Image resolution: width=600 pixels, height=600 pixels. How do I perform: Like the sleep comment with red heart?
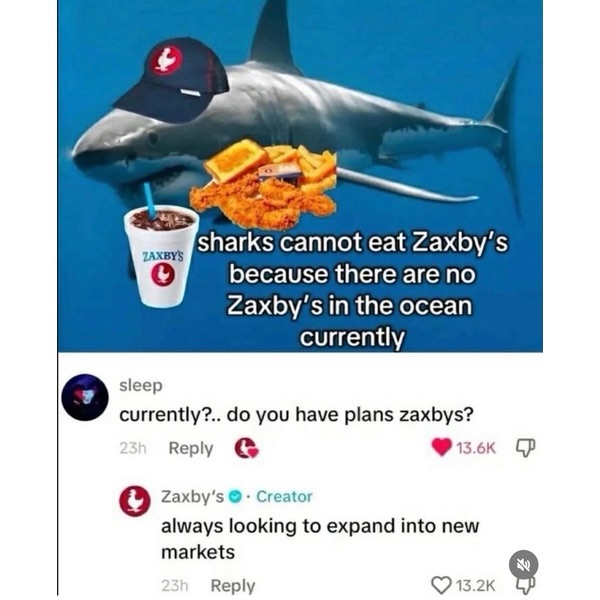441,447
